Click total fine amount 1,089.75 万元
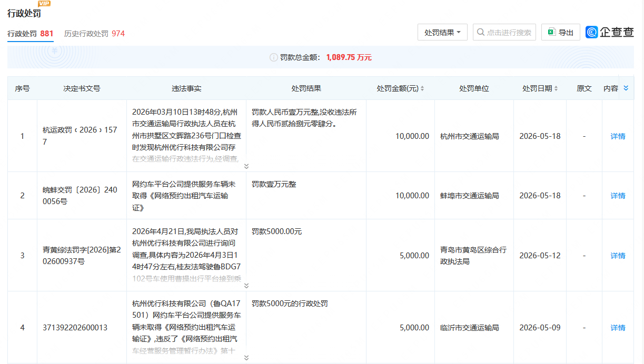The image size is (644, 364). tap(349, 57)
